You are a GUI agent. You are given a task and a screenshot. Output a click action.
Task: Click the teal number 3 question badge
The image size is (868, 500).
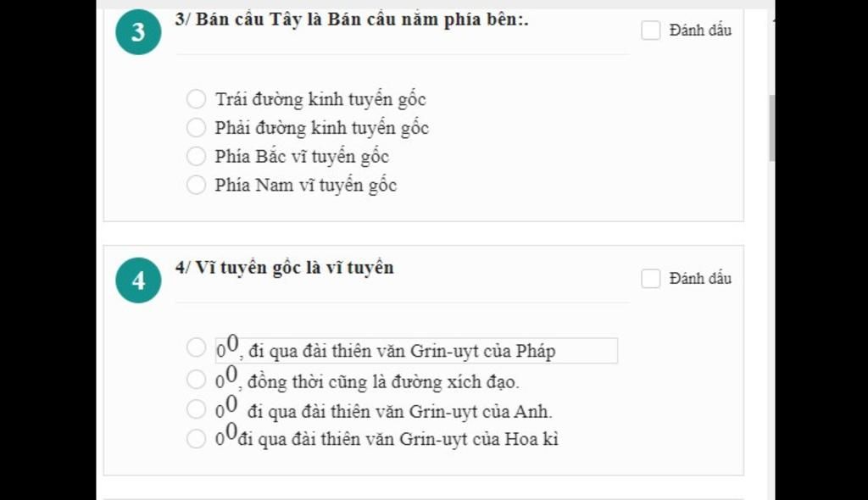tap(138, 32)
